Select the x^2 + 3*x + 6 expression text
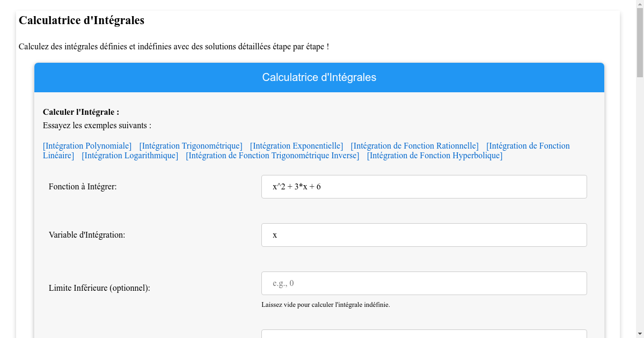644x338 pixels. [296, 186]
